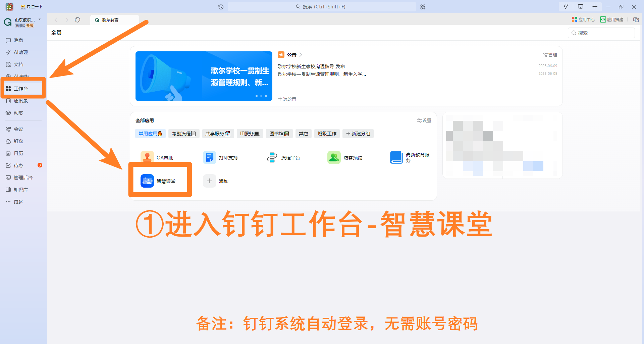Open the 流程平台 app
The height and width of the screenshot is (344, 644).
click(283, 157)
